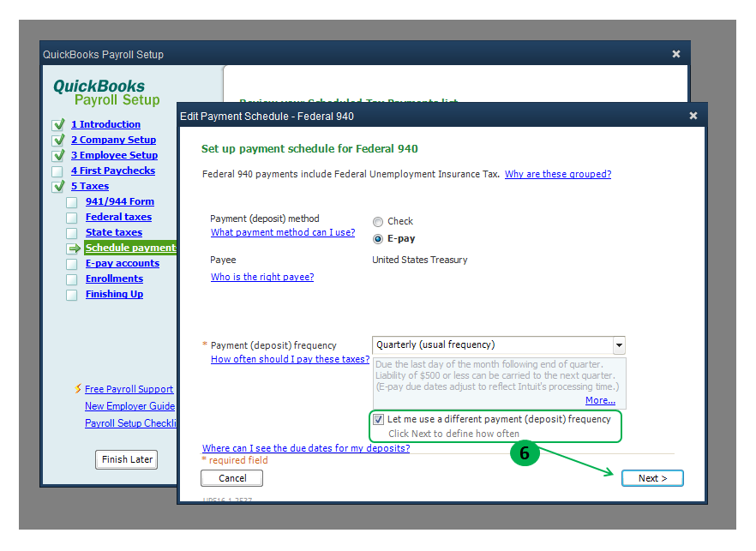The image size is (756, 551).
Task: Go to 2 Company Setup step
Action: tap(113, 140)
